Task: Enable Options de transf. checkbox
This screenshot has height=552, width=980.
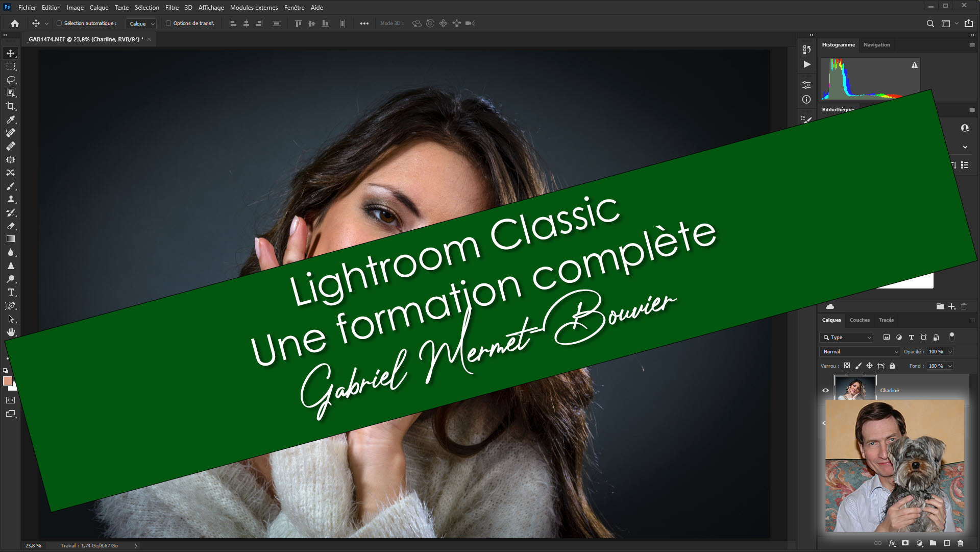Action: pyautogui.click(x=168, y=23)
